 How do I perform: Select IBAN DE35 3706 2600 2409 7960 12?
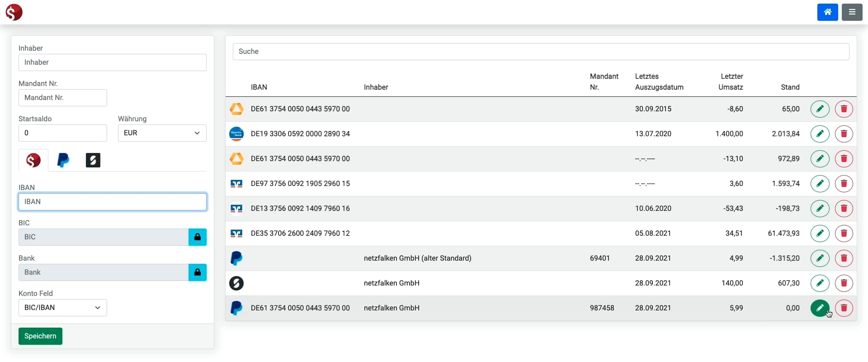[300, 233]
